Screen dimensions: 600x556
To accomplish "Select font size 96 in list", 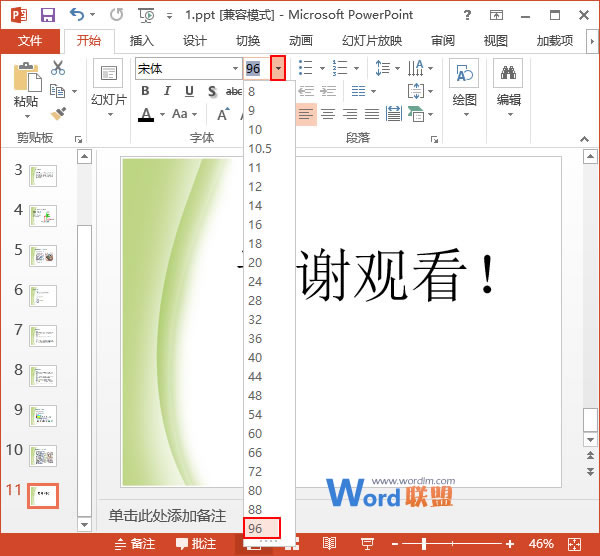I will click(x=262, y=528).
